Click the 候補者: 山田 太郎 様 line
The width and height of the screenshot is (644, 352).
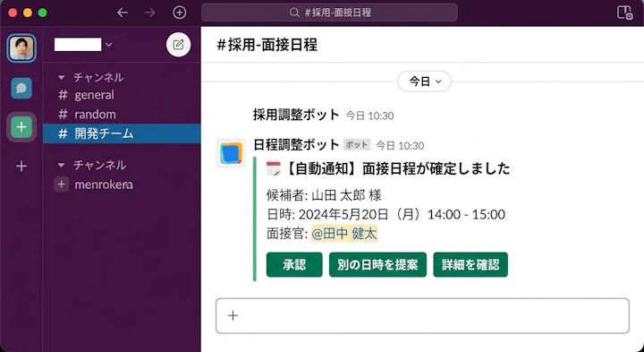tap(324, 195)
